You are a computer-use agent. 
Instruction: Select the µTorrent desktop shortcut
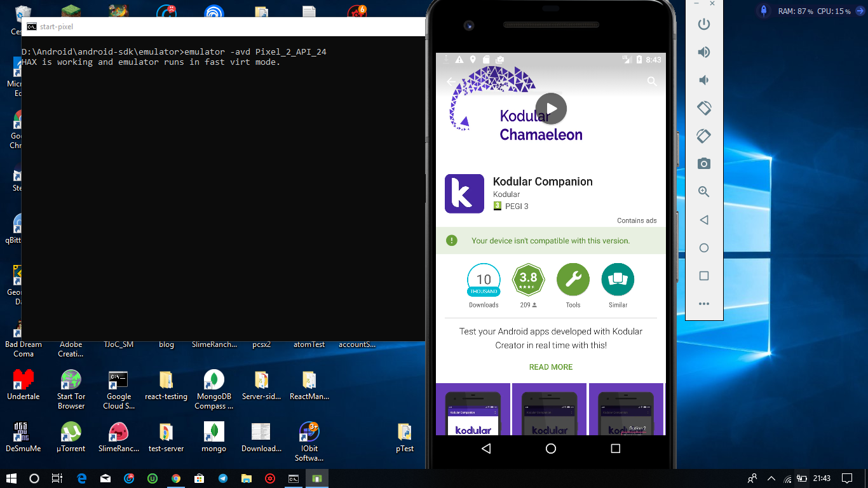coord(71,437)
